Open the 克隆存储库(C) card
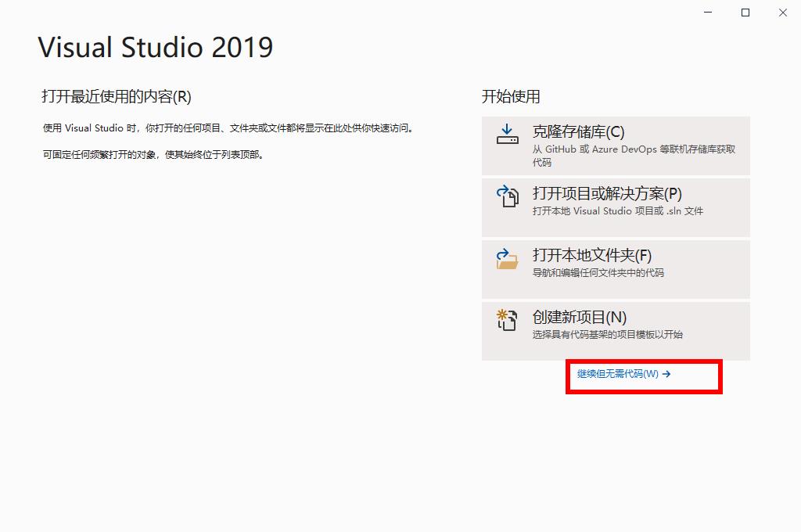801x532 pixels. tap(616, 146)
